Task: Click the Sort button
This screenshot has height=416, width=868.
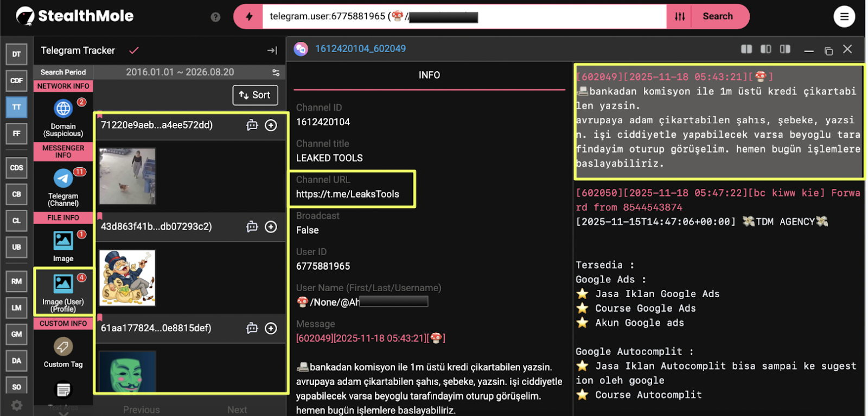Action: (256, 95)
